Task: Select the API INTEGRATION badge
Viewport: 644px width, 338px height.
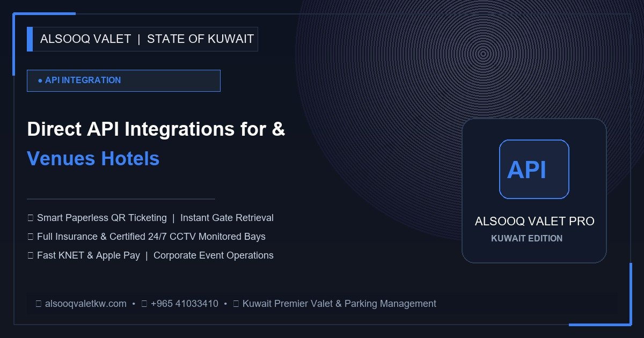Action: click(x=123, y=80)
